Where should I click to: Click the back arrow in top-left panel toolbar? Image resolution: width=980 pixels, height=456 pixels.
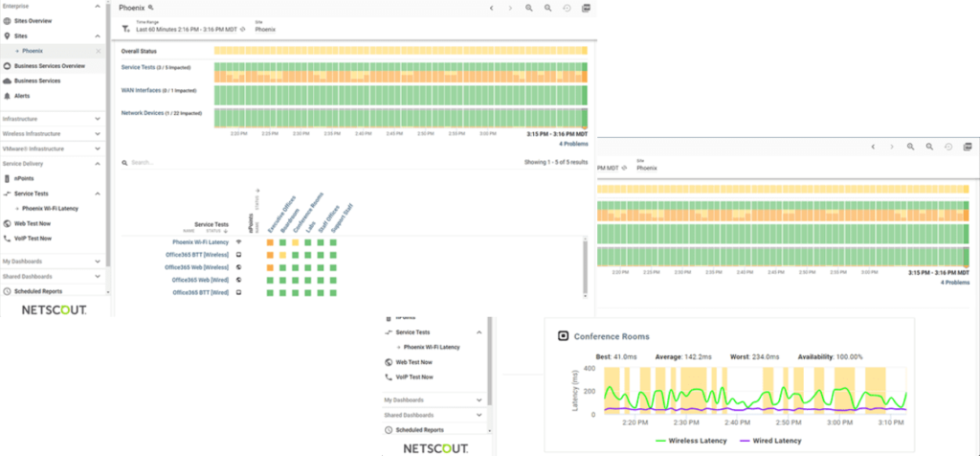point(491,8)
